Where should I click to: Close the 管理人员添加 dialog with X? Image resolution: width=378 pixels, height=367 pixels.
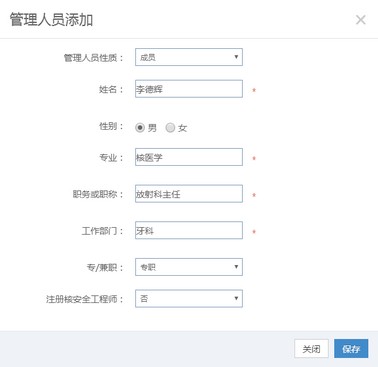(360, 20)
